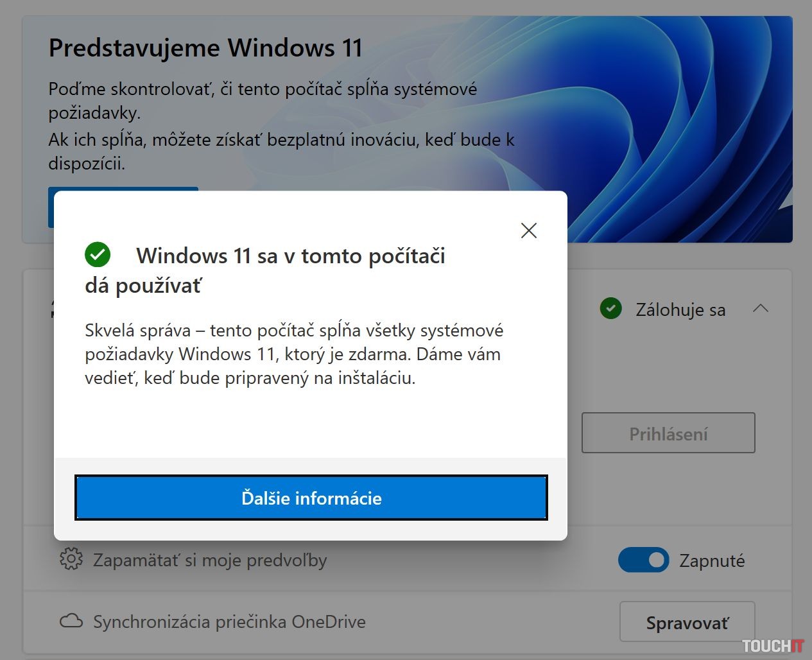Collapse the backup section with the chevron
812x660 pixels.
(x=761, y=309)
